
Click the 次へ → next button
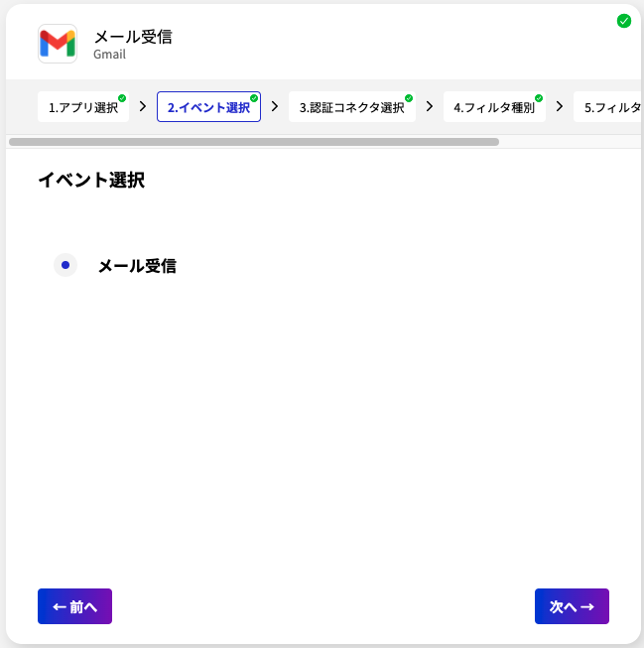pyautogui.click(x=572, y=606)
